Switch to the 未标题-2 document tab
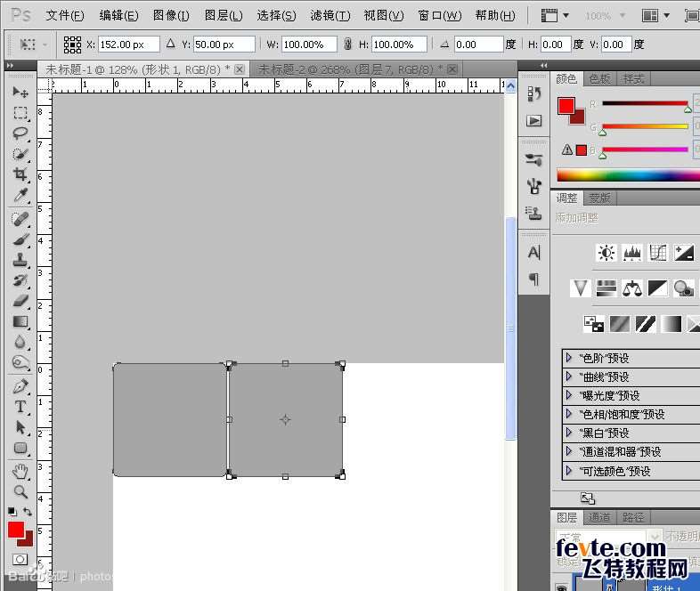 point(358,69)
